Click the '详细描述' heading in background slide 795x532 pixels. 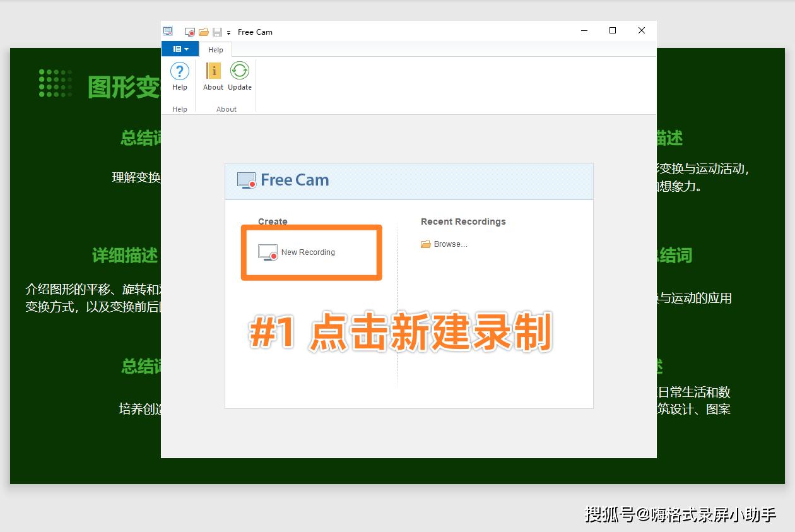point(125,256)
